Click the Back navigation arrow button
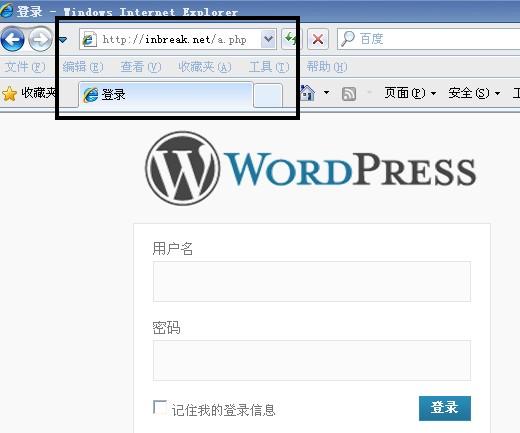The height and width of the screenshot is (433, 520). (x=13, y=40)
